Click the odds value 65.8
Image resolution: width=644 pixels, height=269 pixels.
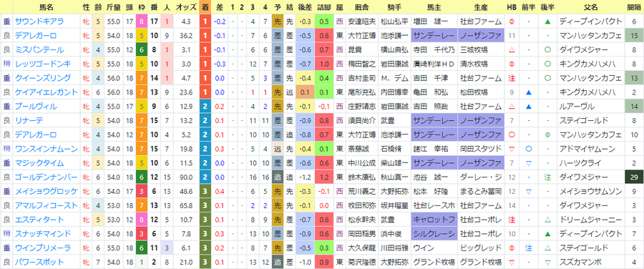pyautogui.click(x=186, y=205)
